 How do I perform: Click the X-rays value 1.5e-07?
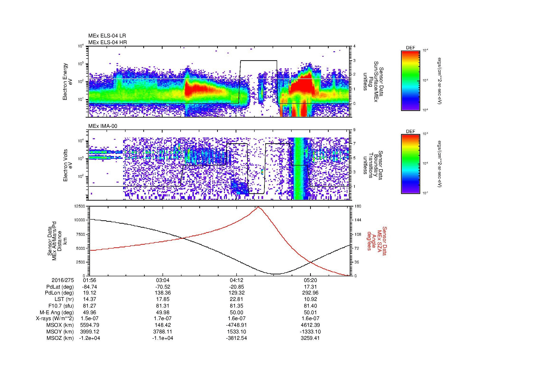90,319
